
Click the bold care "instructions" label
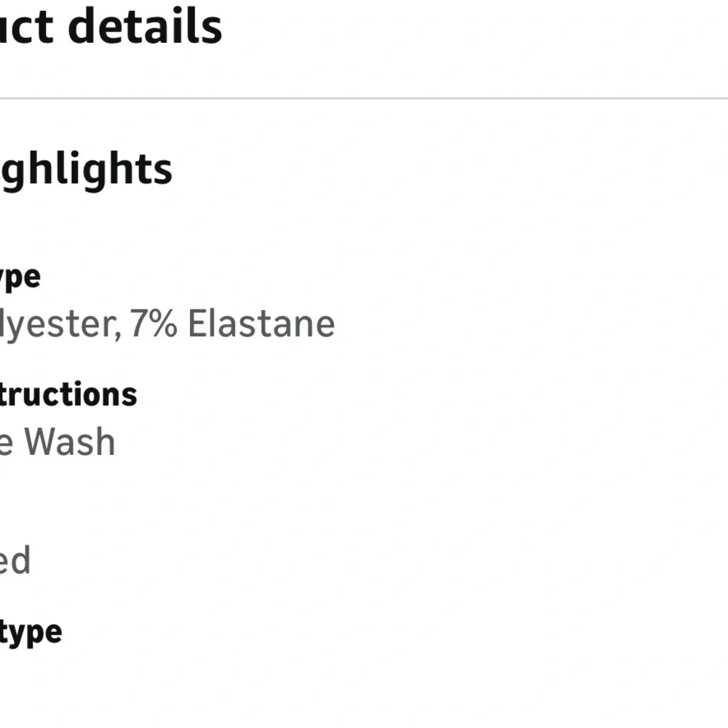coord(68,395)
